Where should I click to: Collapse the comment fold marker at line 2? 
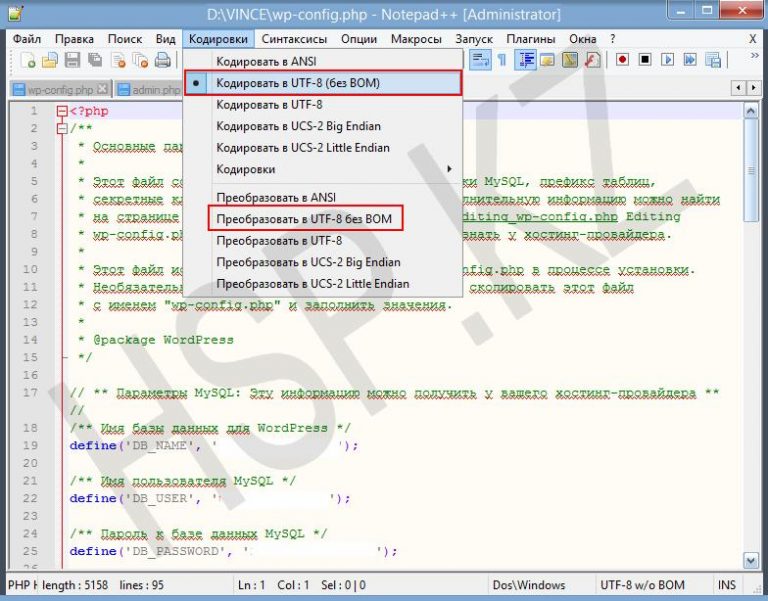point(62,128)
